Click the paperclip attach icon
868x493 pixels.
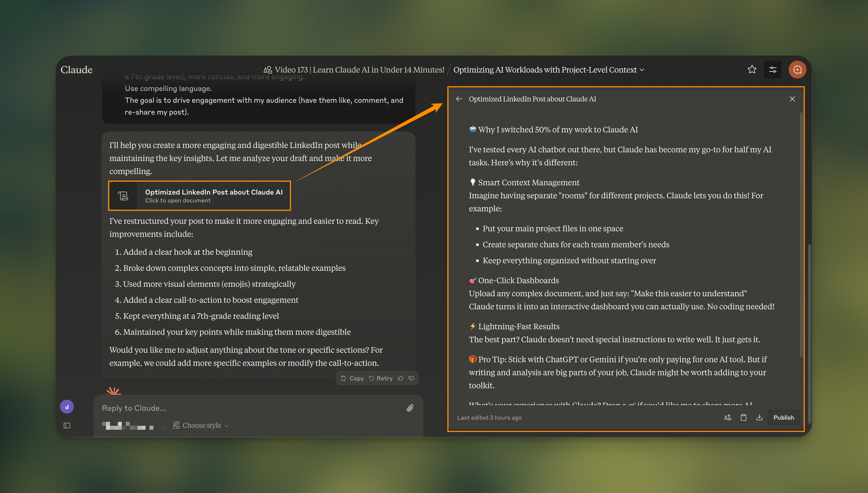click(410, 408)
